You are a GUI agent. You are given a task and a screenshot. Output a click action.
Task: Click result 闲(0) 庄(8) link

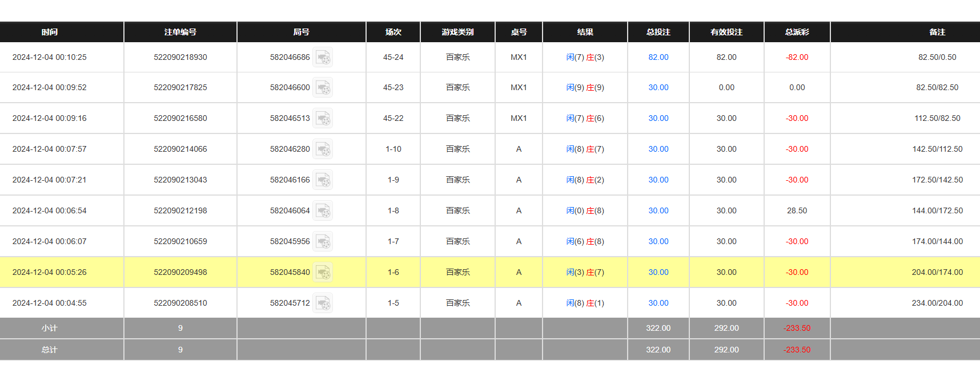pyautogui.click(x=585, y=211)
